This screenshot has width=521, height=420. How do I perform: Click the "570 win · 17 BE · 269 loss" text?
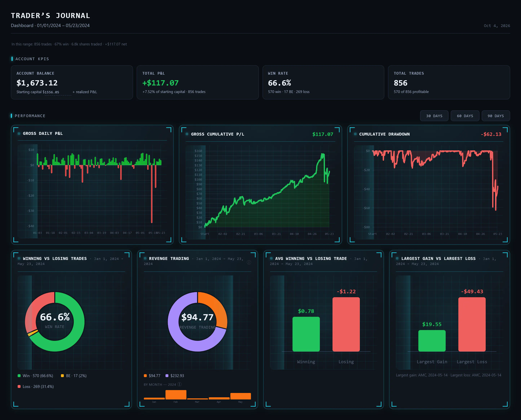[x=289, y=92]
